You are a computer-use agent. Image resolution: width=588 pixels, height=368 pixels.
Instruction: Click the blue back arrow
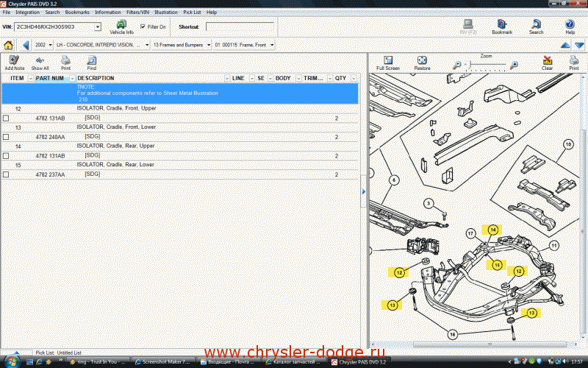26,45
